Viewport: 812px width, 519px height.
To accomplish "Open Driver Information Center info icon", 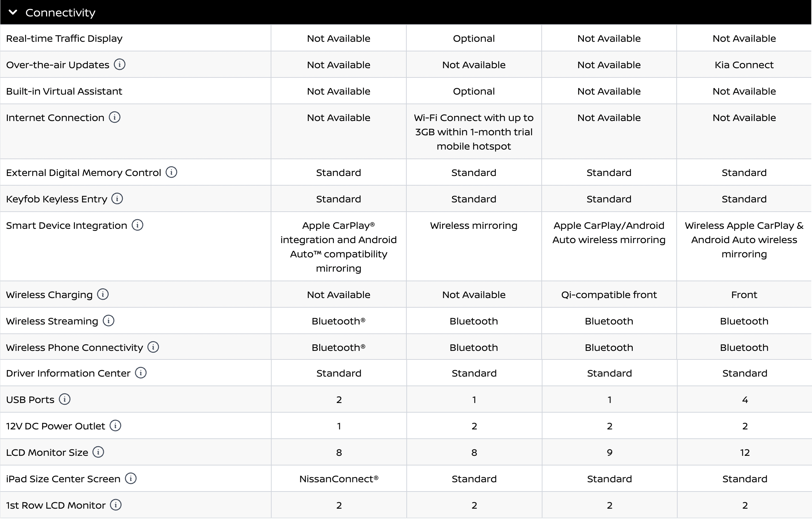I will (141, 373).
